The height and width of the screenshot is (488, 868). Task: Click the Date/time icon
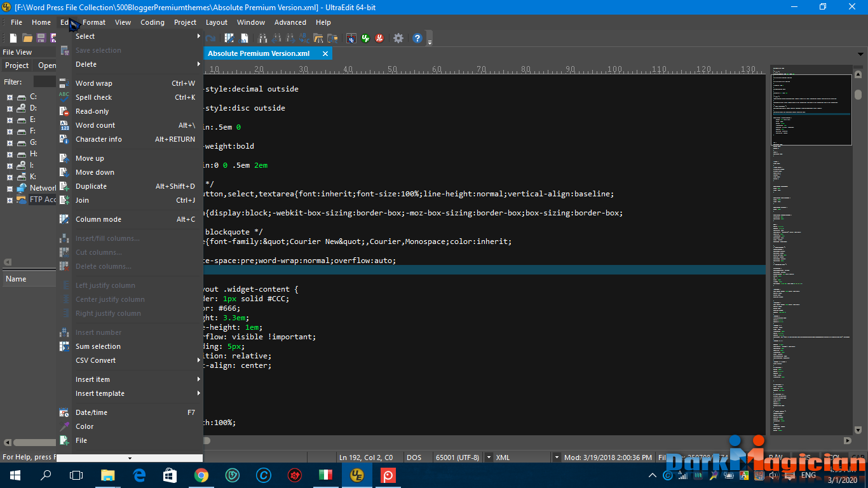[x=64, y=412]
